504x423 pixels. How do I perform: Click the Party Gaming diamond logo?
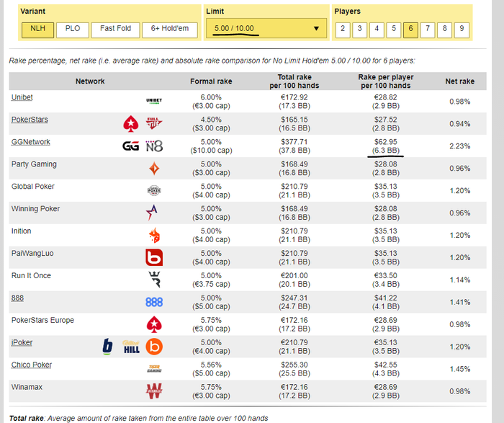[154, 168]
